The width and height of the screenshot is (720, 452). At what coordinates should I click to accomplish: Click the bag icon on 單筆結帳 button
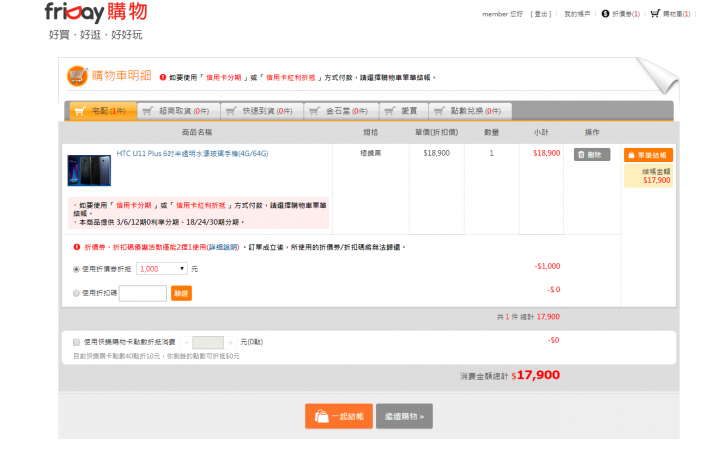[631, 155]
